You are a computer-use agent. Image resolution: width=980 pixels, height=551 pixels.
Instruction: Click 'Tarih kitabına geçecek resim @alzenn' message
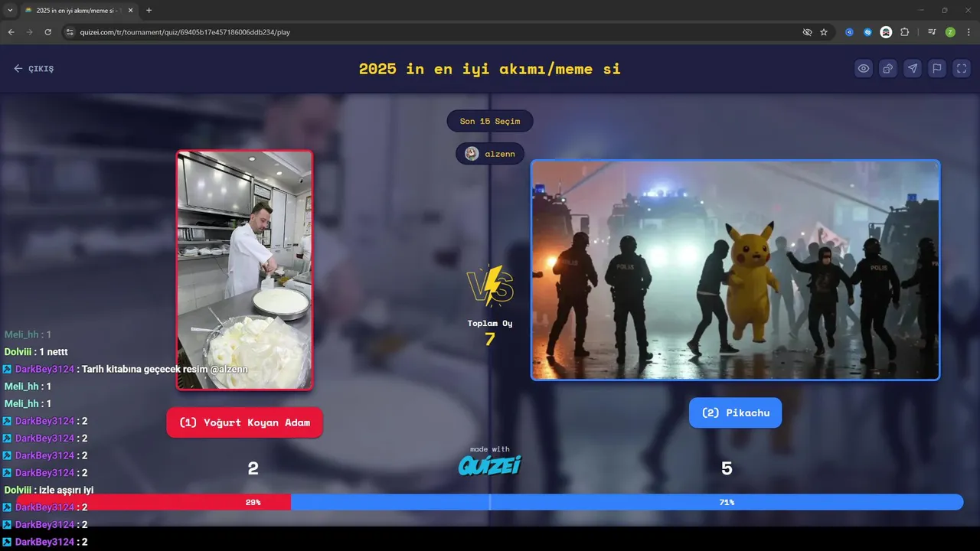165,369
